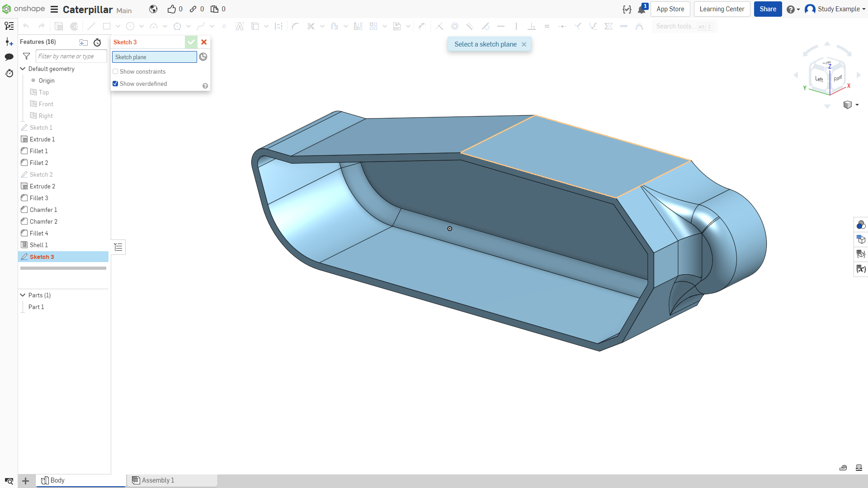Select the Text sketch tool

(240, 26)
